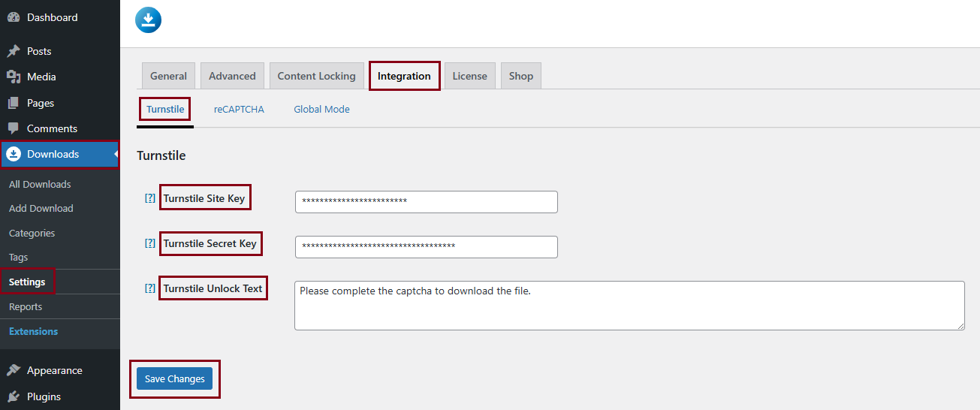Open help [?] for Turnstile Unlock Text
980x410 pixels.
click(x=150, y=288)
